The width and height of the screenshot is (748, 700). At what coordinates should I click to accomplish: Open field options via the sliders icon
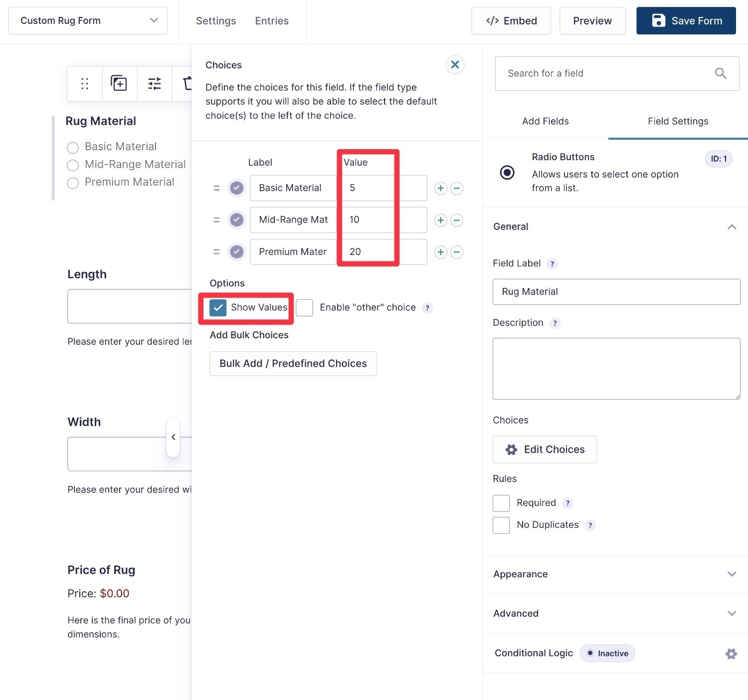(x=154, y=83)
